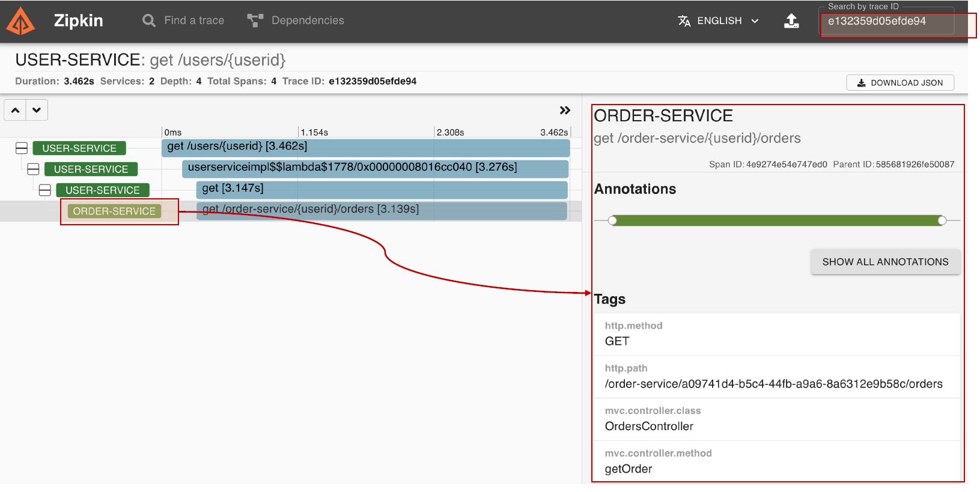980x492 pixels.
Task: Click the Zipkin title text
Action: click(x=79, y=21)
